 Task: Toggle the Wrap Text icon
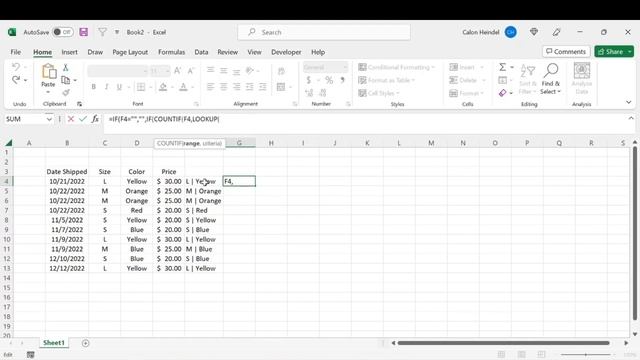point(281,71)
